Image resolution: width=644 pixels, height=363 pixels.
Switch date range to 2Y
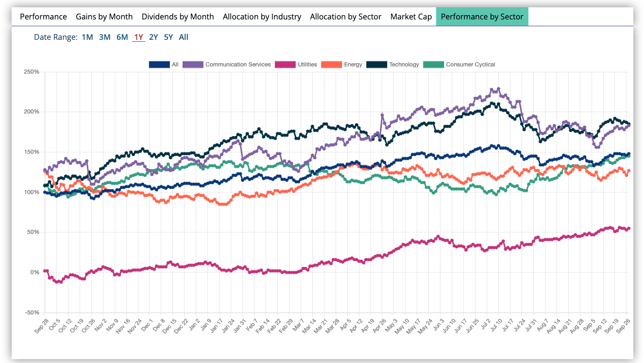[153, 37]
